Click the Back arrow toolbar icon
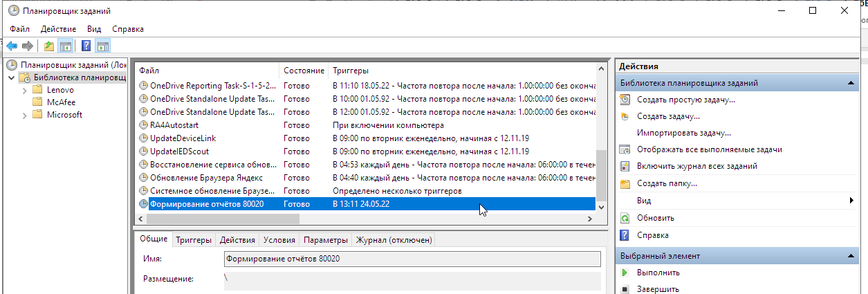 (12, 46)
